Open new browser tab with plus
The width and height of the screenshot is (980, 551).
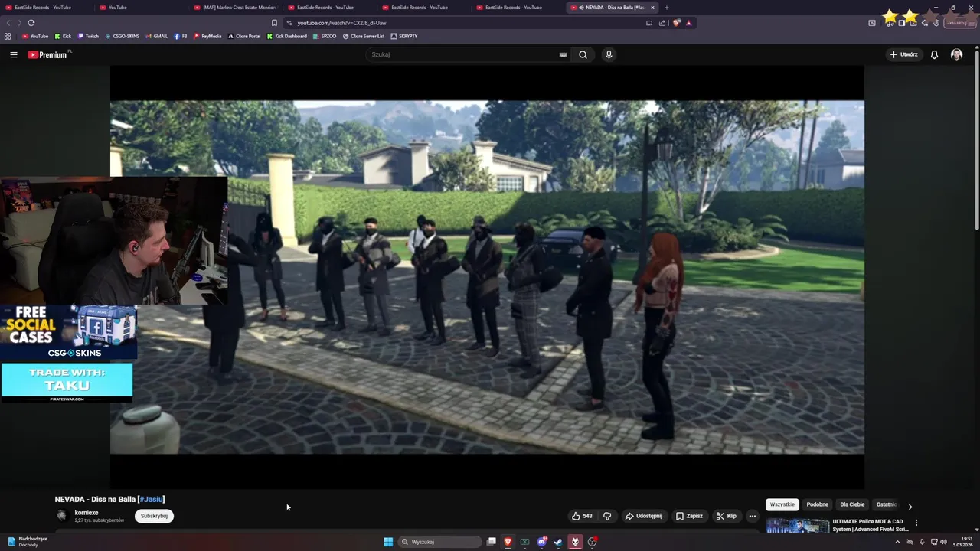tap(666, 8)
